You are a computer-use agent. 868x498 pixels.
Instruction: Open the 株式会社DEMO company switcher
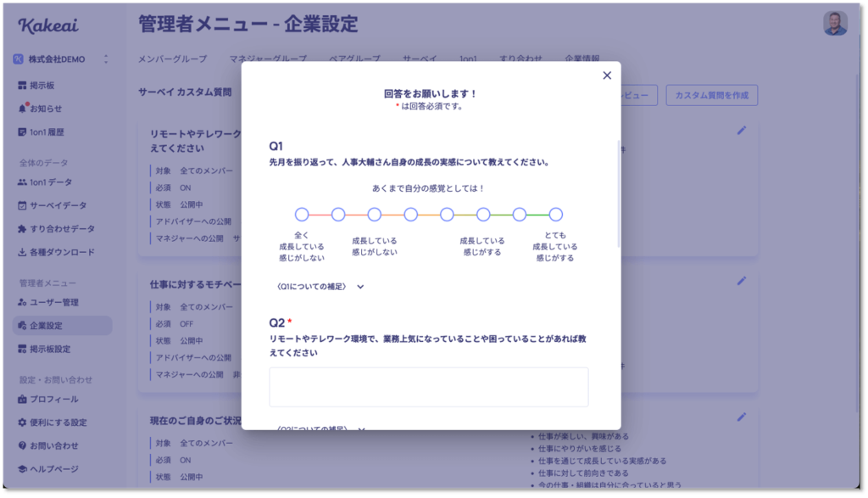61,59
